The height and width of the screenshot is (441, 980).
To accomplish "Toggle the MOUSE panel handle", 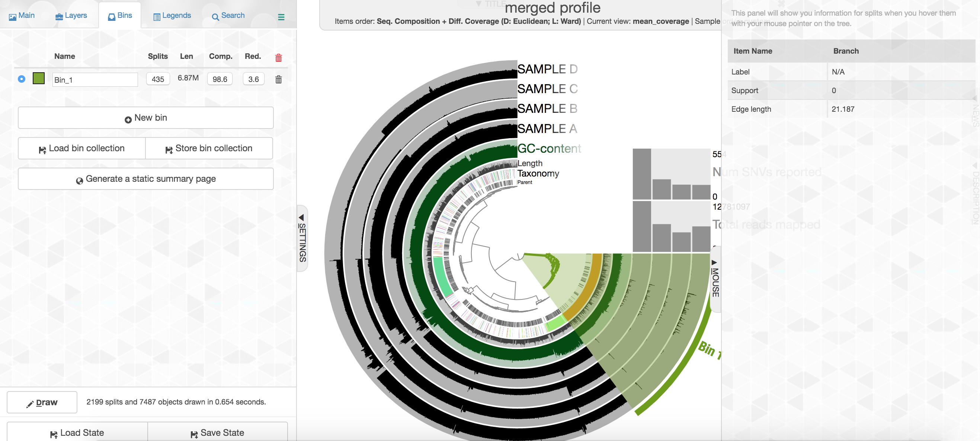I will tap(715, 279).
